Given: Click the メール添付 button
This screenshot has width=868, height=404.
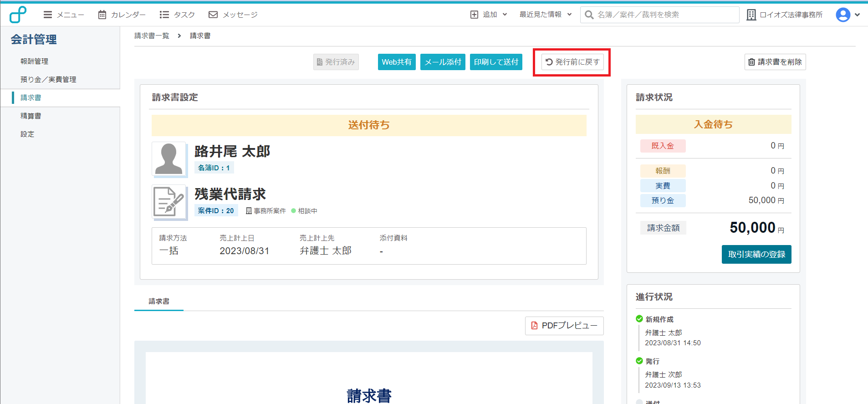Looking at the screenshot, I should point(443,62).
